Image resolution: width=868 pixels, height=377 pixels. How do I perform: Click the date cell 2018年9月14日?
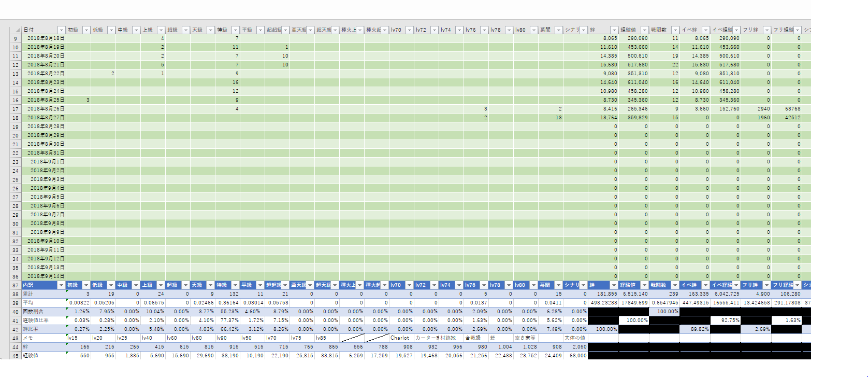47,276
